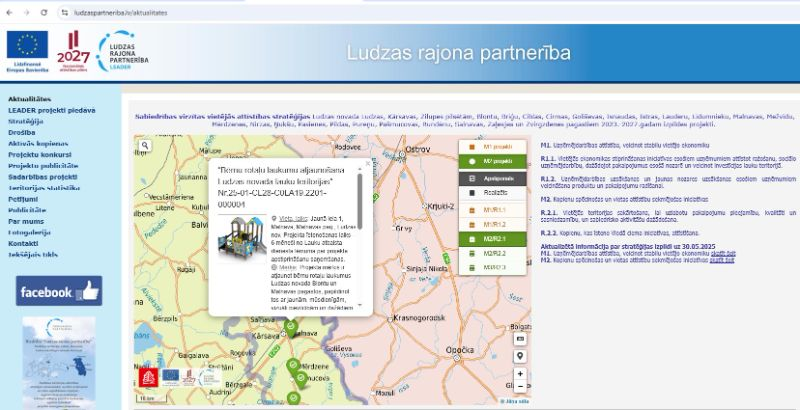This screenshot has height=410, width=800.
Task: Open the Facebook thumbs-up banner
Action: 59,292
